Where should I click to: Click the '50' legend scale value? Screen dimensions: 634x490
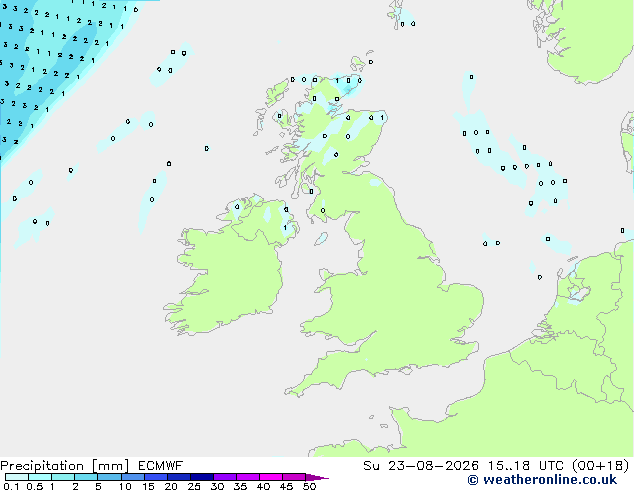309,486
